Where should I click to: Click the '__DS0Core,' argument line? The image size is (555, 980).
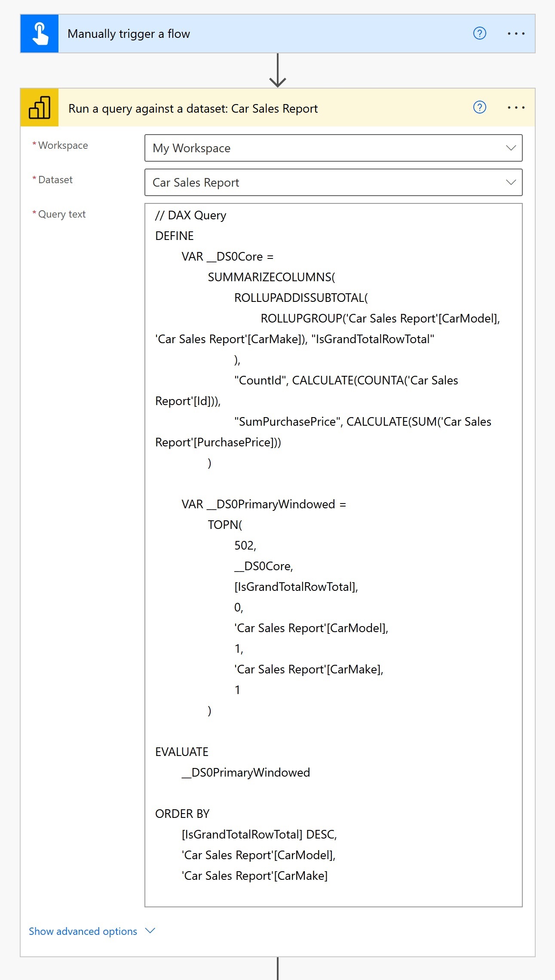(264, 566)
